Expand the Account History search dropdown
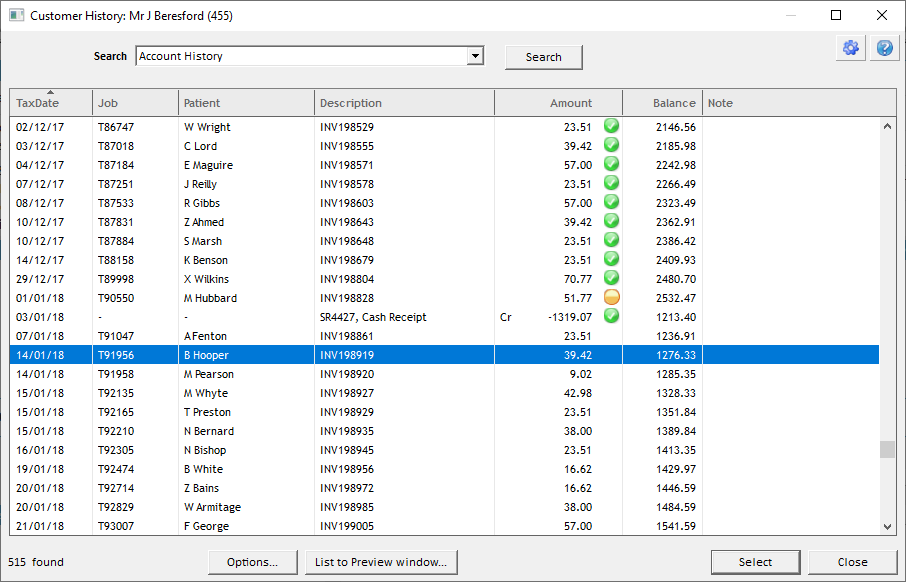The width and height of the screenshot is (906, 582). [476, 57]
